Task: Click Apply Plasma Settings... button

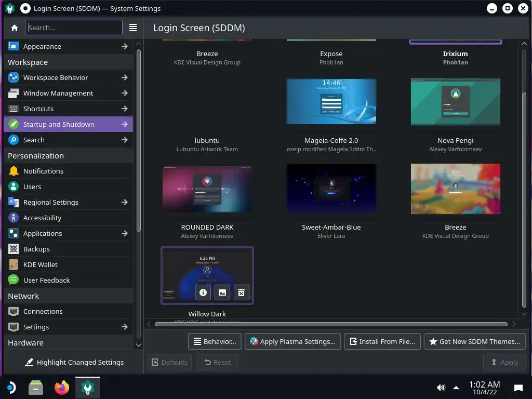Action: coord(292,341)
